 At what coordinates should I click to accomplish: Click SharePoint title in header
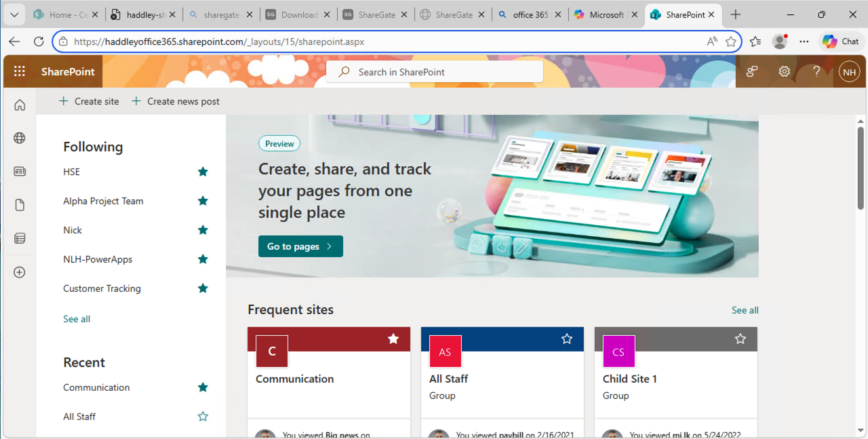(x=68, y=71)
